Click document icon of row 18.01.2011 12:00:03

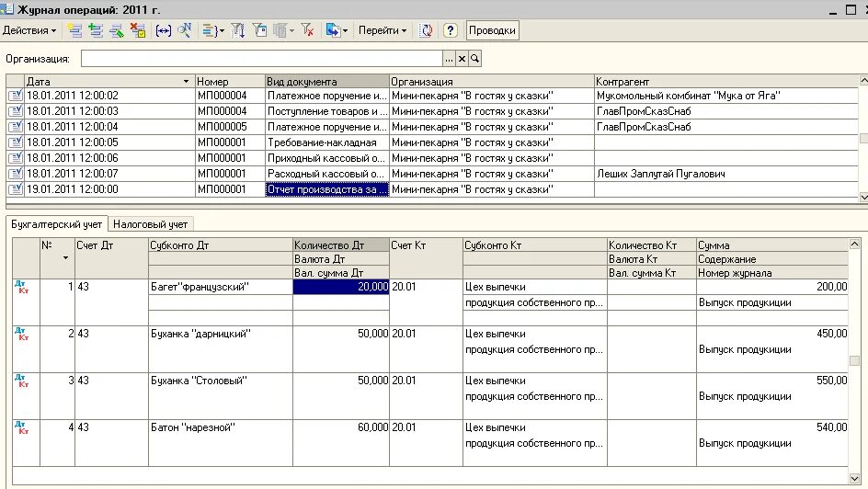coord(16,111)
